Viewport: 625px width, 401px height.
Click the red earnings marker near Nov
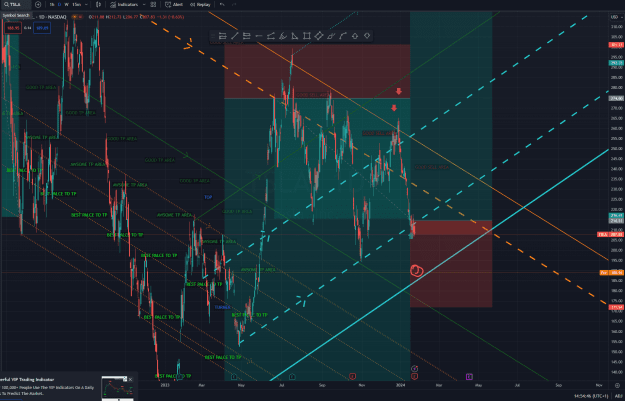tap(352, 376)
